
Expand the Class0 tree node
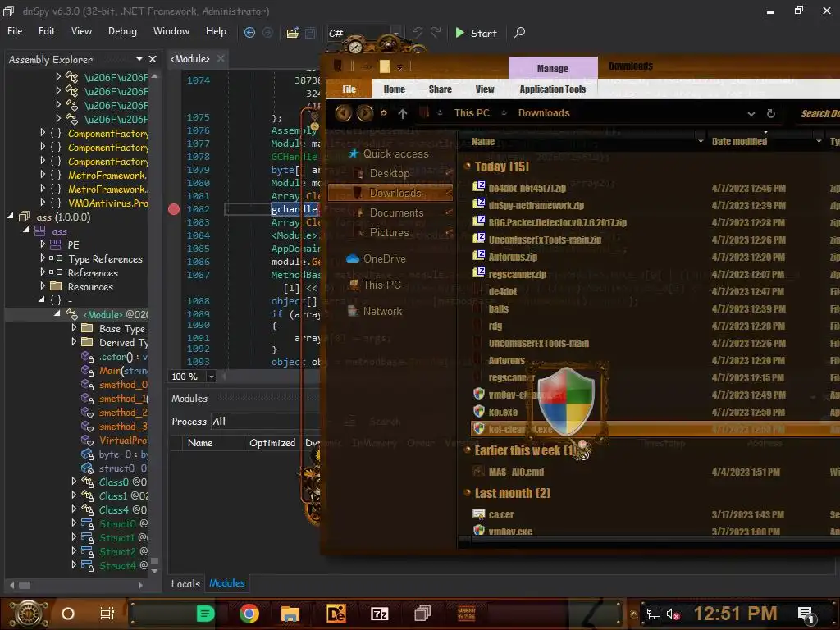click(74, 481)
